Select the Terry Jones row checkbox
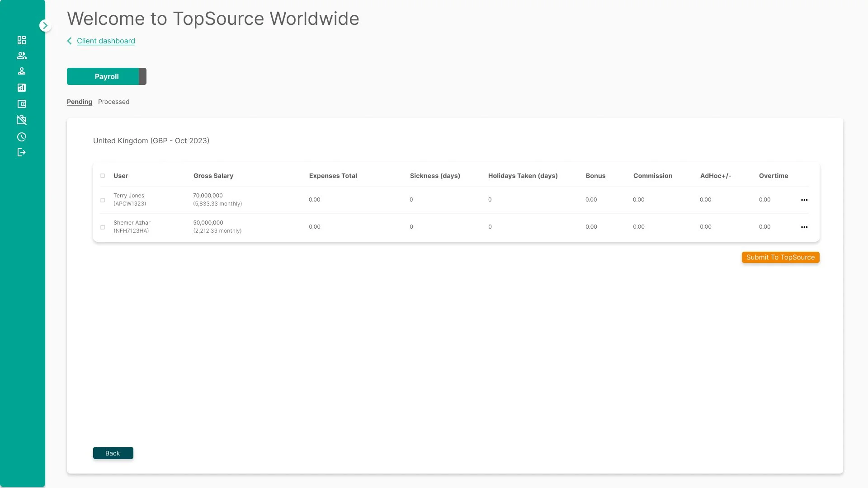Image resolution: width=868 pixels, height=488 pixels. 103,200
